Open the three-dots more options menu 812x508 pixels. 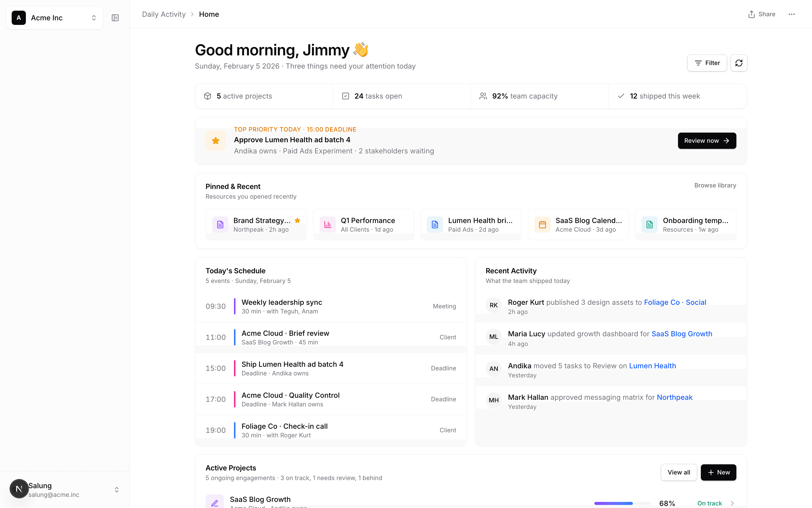click(791, 14)
